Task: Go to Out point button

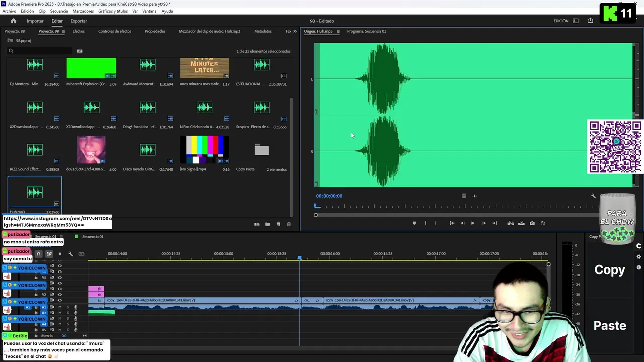Action: (495, 223)
